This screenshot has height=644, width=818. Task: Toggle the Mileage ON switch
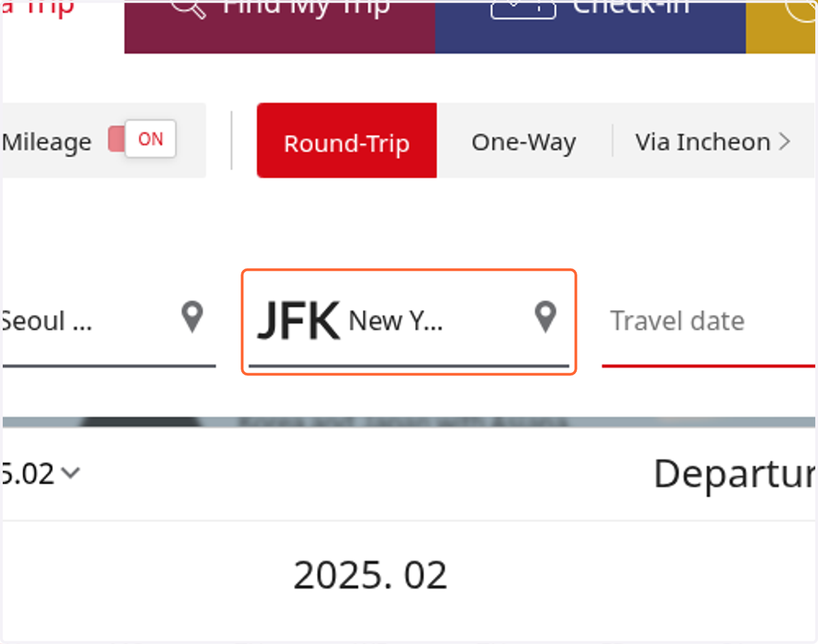[142, 139]
